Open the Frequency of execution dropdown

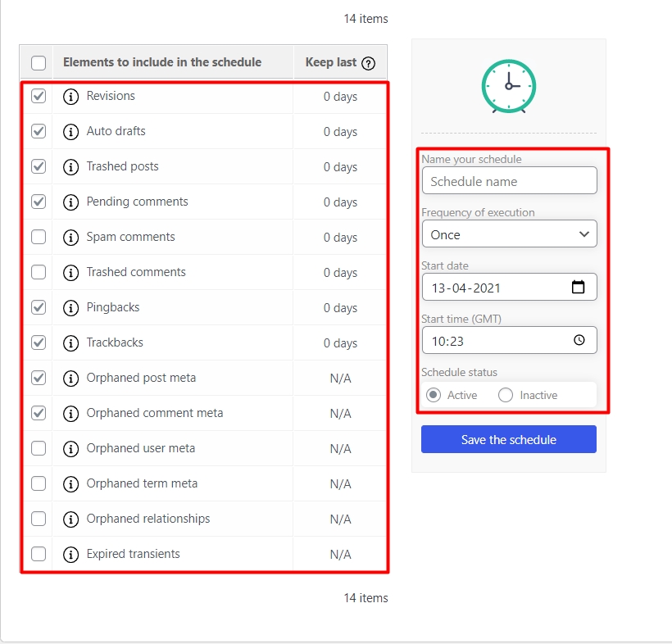click(x=509, y=234)
